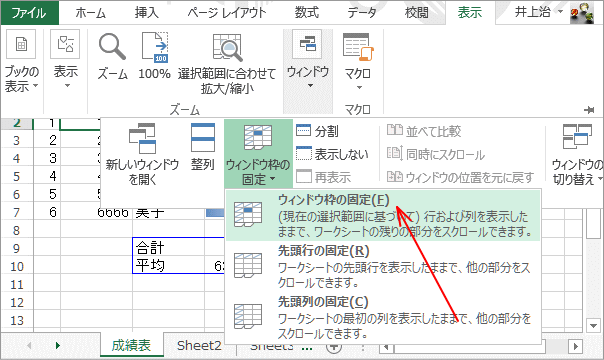Screen dimensions: 604x360
Task: Select row header 7
Action: [x=17, y=213]
